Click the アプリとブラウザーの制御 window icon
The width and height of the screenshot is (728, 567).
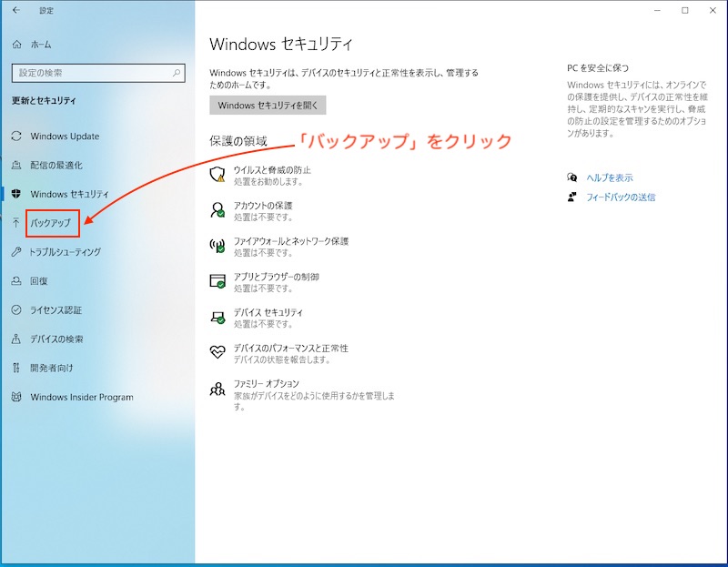pyautogui.click(x=217, y=281)
